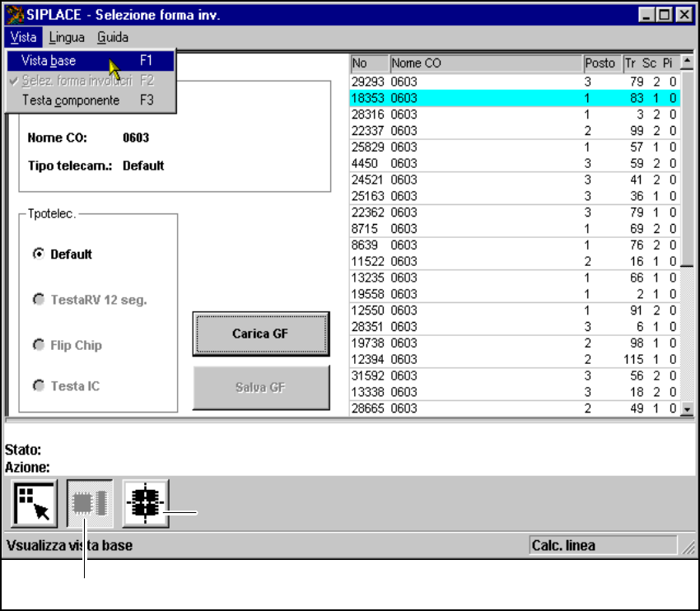Select row 28665 in the list
Image resolution: width=700 pixels, height=611 pixels.
pyautogui.click(x=515, y=408)
